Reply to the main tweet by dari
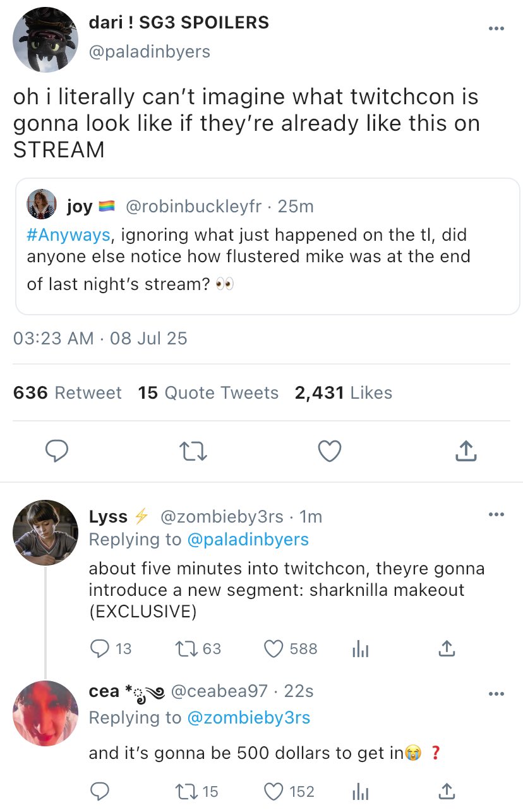This screenshot has width=523, height=812. (57, 451)
